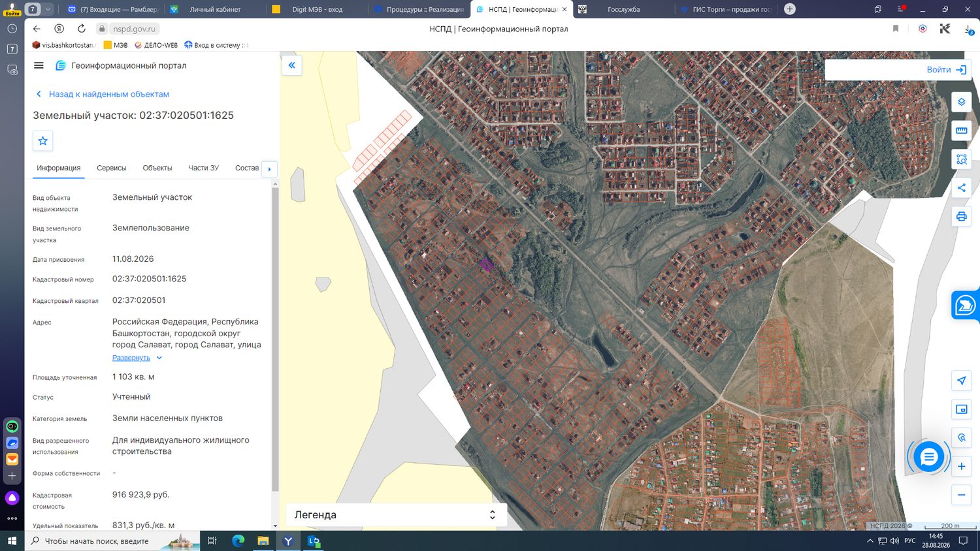Show more tabs with the right arrow
The width and height of the screenshot is (980, 551).
269,168
